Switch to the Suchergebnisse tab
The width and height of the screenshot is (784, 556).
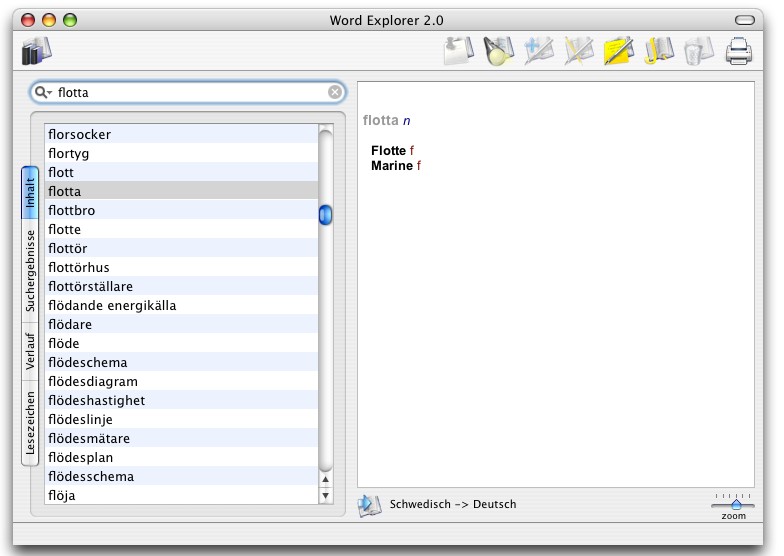(x=30, y=270)
